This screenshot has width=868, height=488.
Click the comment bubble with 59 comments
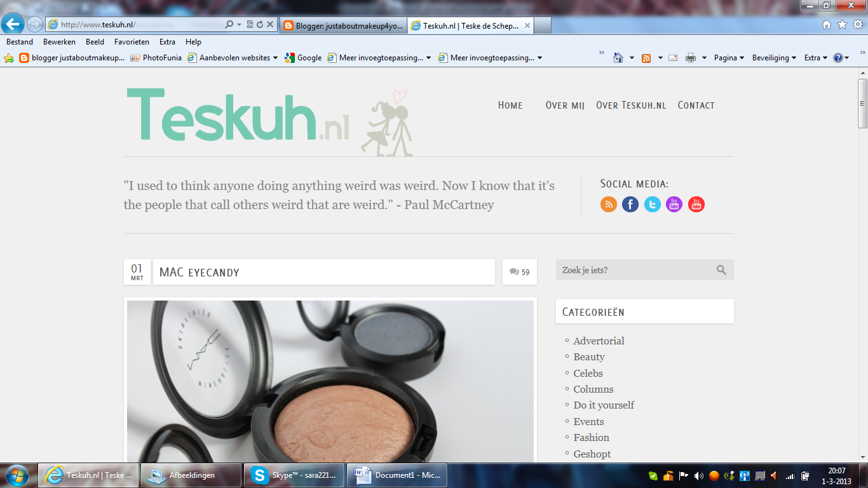[x=519, y=272]
